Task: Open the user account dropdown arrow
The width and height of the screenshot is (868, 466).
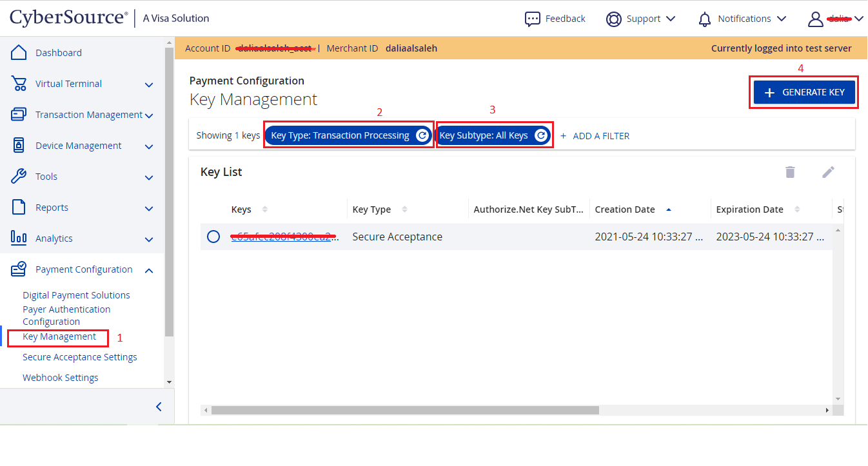Action: tap(858, 19)
